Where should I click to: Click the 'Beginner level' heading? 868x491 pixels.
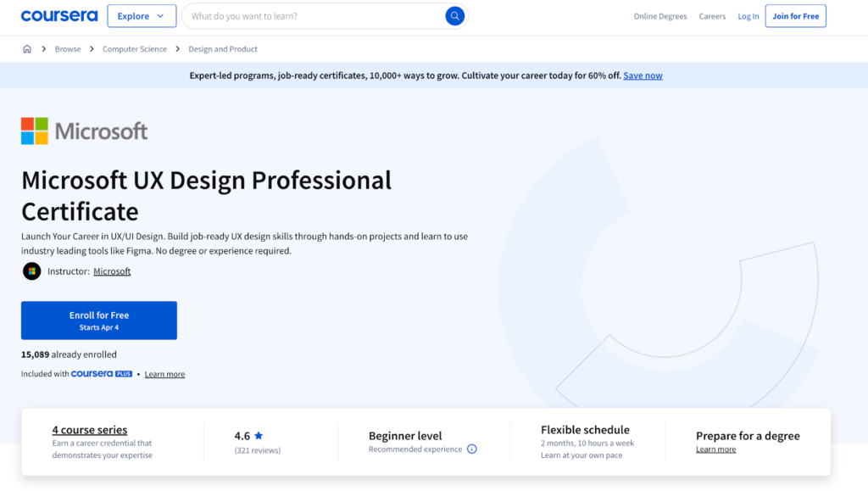tap(405, 436)
